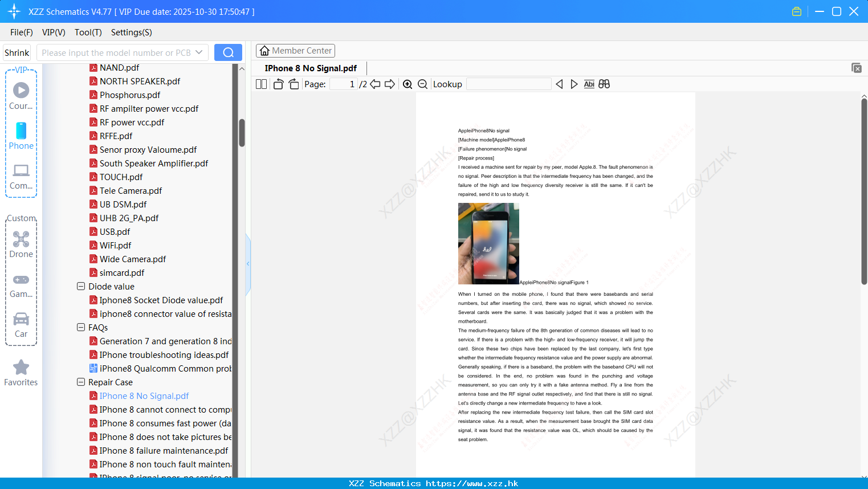Viewport: 868px width, 489px height.
Task: Open the www.xzz.hk link in status bar
Action: (472, 483)
